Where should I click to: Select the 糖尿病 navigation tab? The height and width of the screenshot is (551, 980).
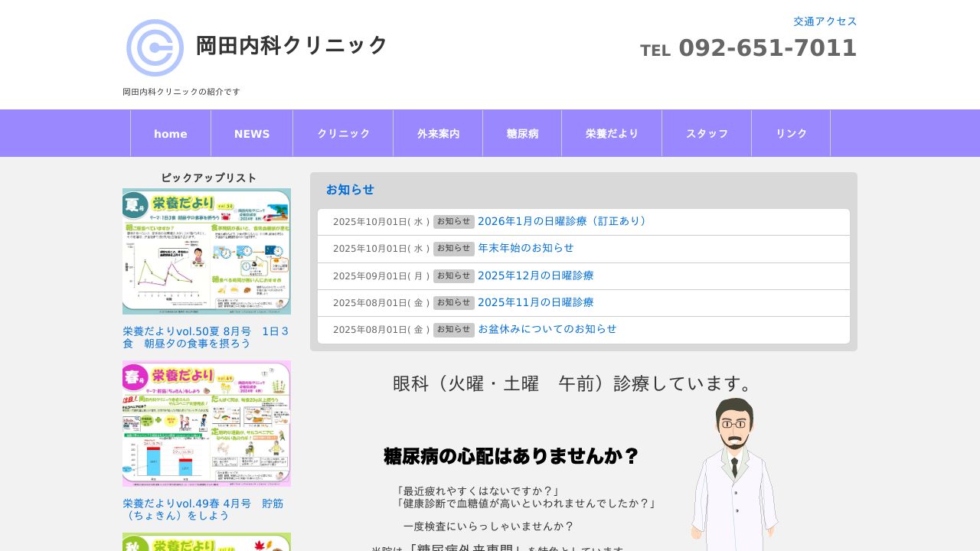click(x=521, y=133)
